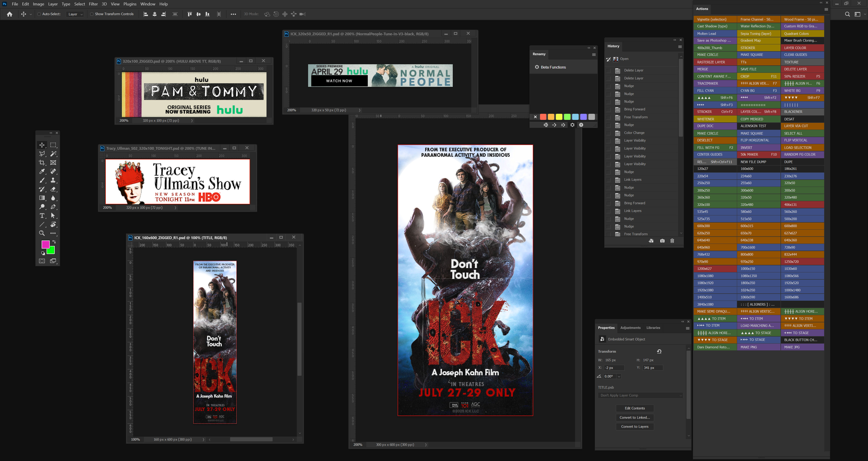Open the Window menu
The height and width of the screenshot is (461, 868).
(148, 4)
